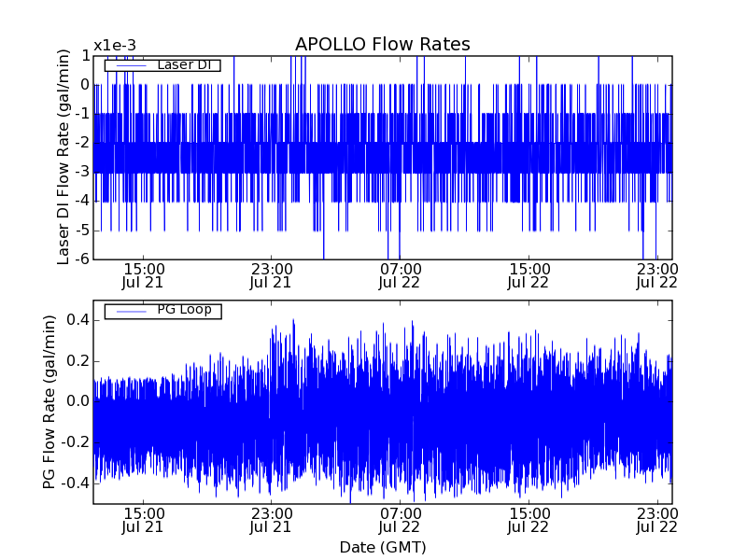Click '23:00 Jul 21' tick under the Laser DI plot
Image resolution: width=747 pixels, height=560 pixels.
(271, 275)
